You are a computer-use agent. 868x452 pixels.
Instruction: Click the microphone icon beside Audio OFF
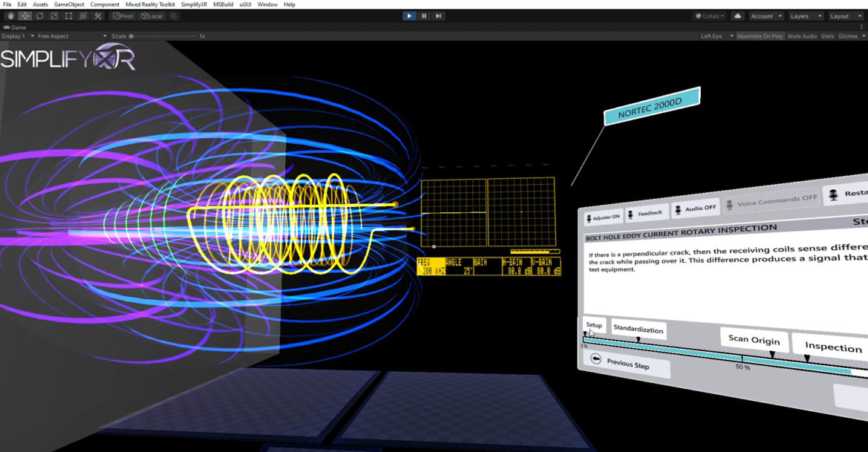pyautogui.click(x=678, y=210)
